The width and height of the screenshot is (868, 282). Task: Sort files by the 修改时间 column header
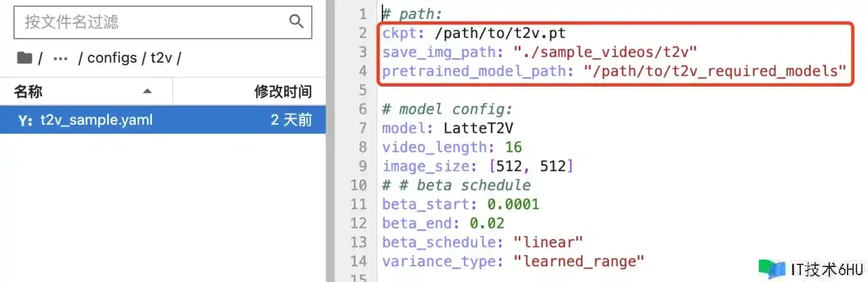[283, 92]
